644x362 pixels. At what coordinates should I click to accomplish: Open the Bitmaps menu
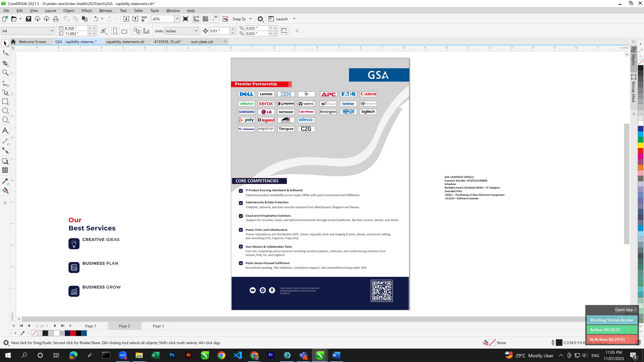point(106,11)
